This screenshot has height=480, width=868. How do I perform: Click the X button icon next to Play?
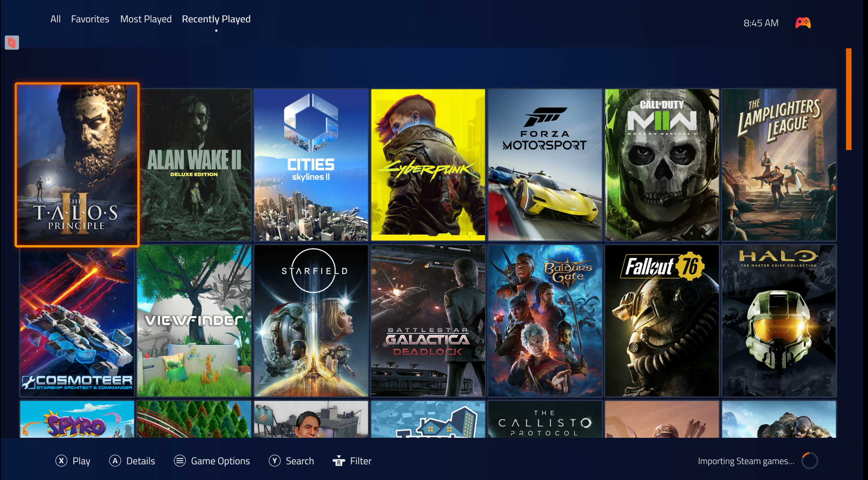[61, 460]
